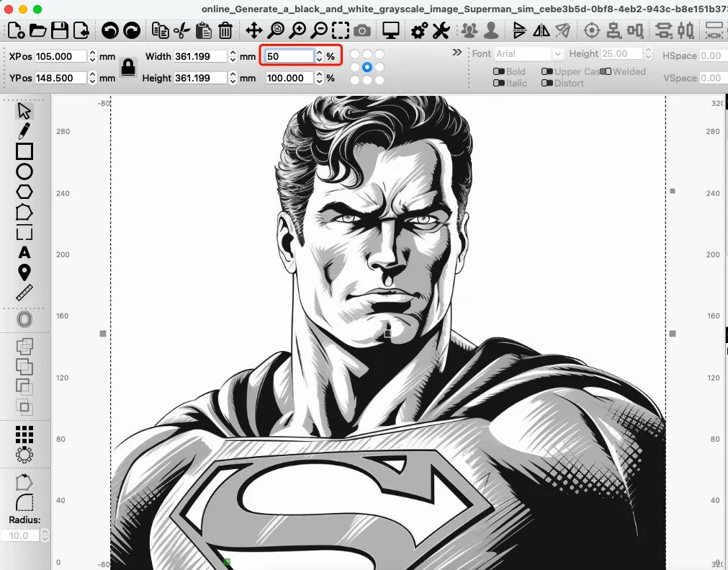Open the Arial font dropdown
The image size is (728, 570).
click(x=528, y=53)
